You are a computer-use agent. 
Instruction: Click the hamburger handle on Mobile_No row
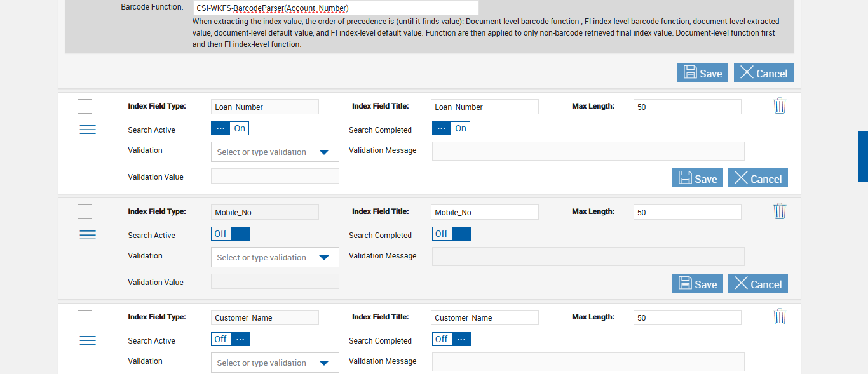pos(88,235)
